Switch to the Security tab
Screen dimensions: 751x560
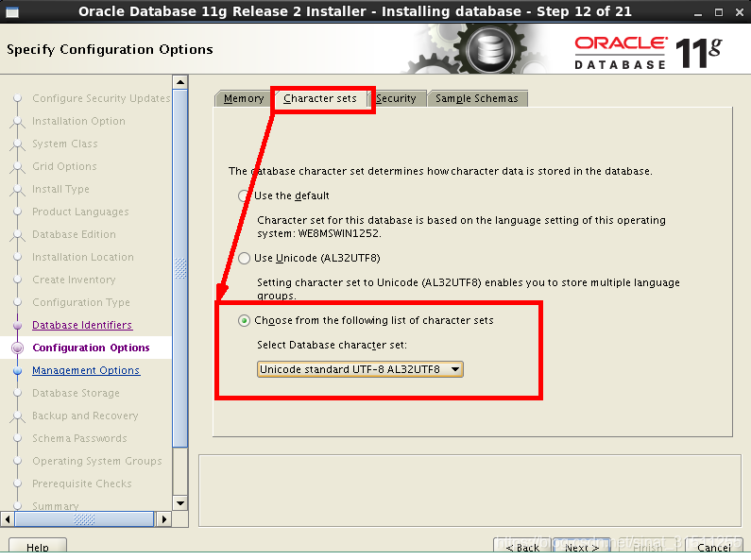click(x=396, y=98)
